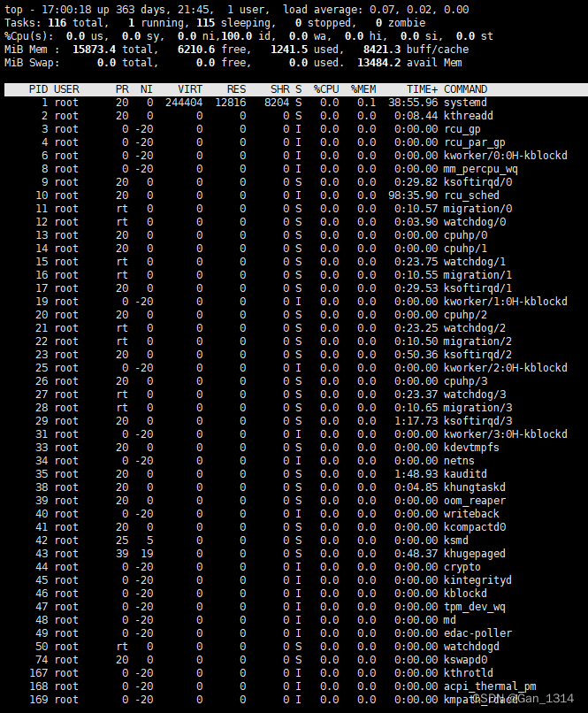Select kcompactd0 command
Screen dimensions: 588x713
point(475,527)
